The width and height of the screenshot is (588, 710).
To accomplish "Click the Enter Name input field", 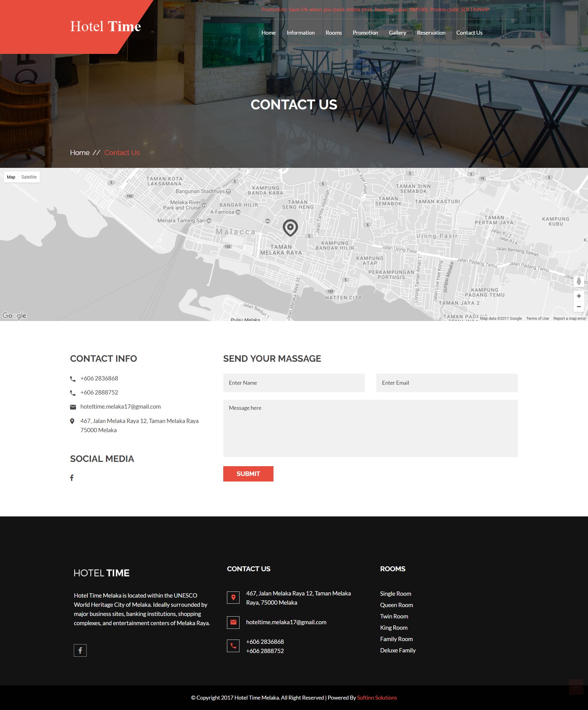I will (x=293, y=383).
